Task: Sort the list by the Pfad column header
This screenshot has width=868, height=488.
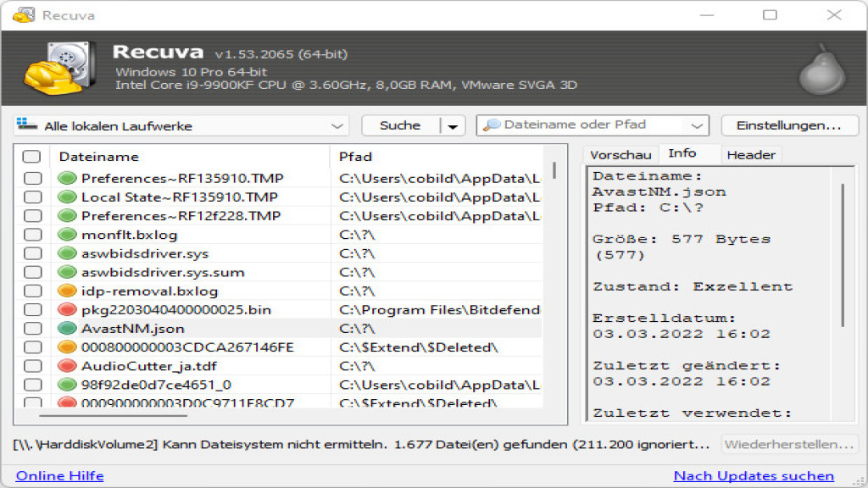Action: pos(355,157)
